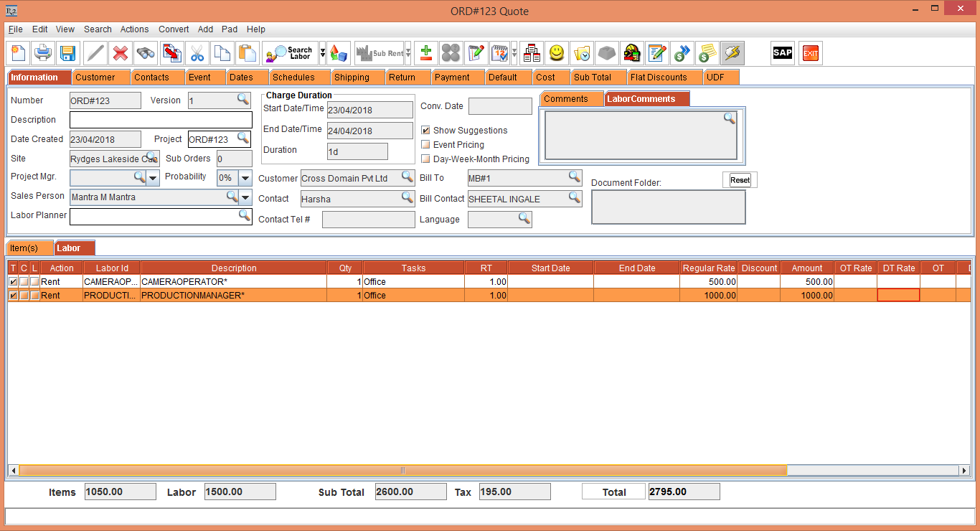The width and height of the screenshot is (980, 531).
Task: Click the red EXIT icon
Action: (811, 53)
